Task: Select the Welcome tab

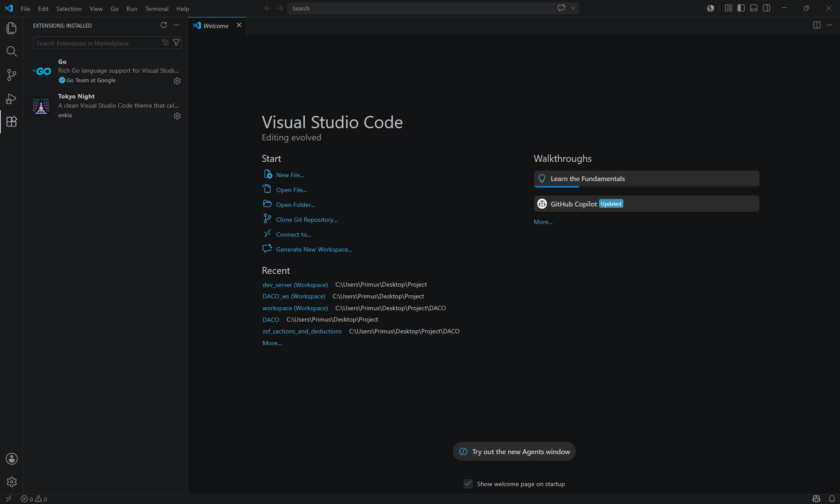Action: (216, 26)
